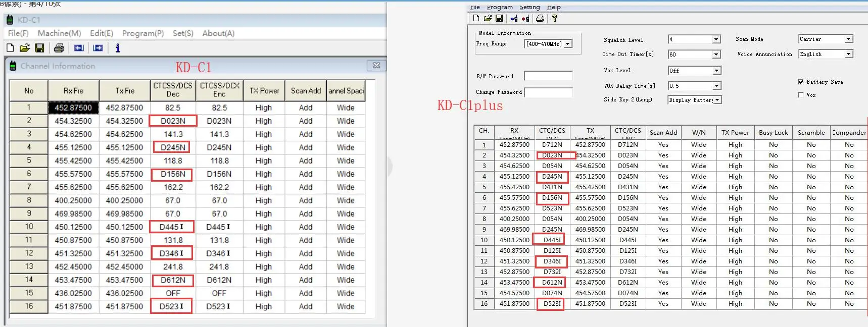
Task: Open the File(F) menu in KD-C1
Action: click(18, 33)
